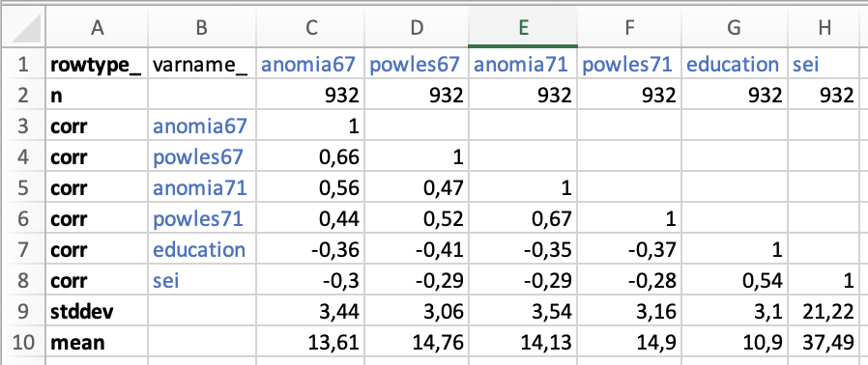Click 932 under the sei column
Viewport: 868px width, 365px height.
pos(825,96)
